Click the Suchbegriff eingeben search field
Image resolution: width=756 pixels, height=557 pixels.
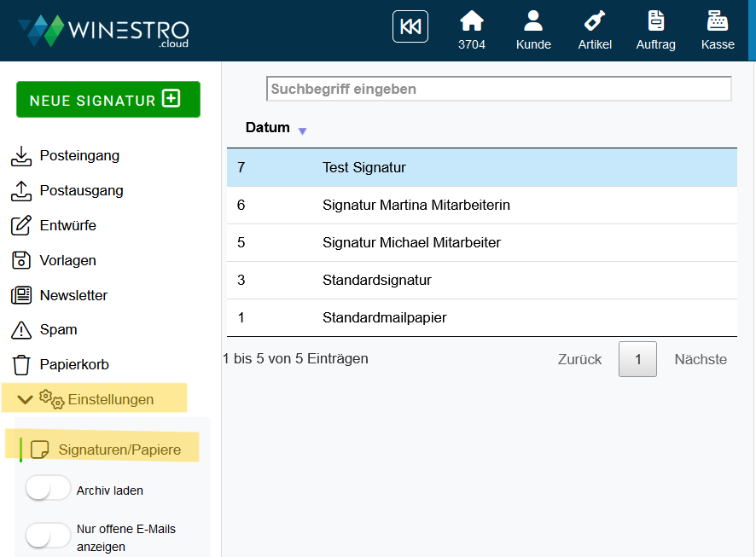click(498, 89)
